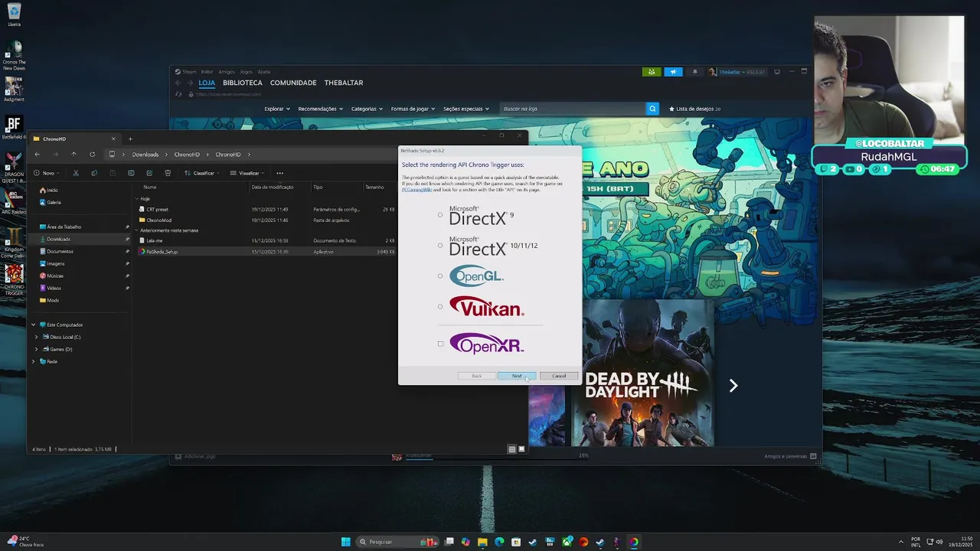980x551 pixels.
Task: Expand Games (D:) drive node
Action: click(36, 349)
